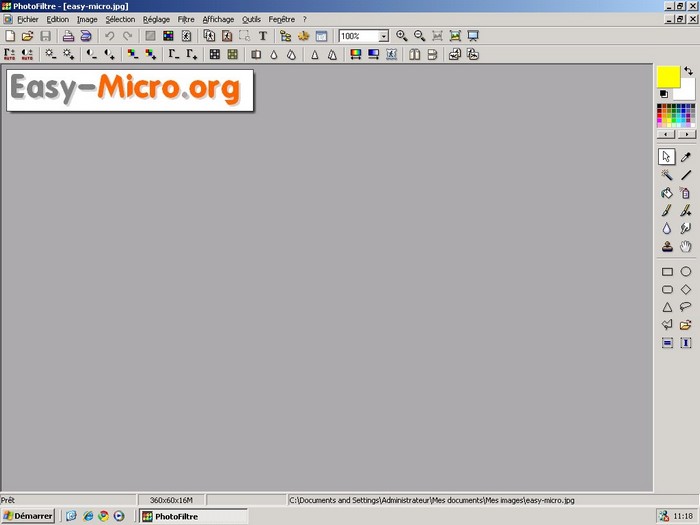Switch to full screen with the monitor icon

[473, 36]
